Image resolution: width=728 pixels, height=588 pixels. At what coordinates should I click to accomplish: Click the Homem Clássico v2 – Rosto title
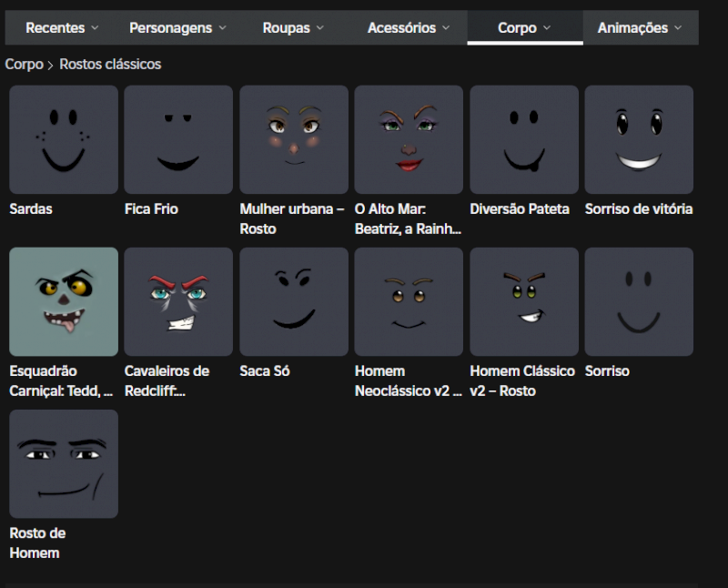(522, 380)
